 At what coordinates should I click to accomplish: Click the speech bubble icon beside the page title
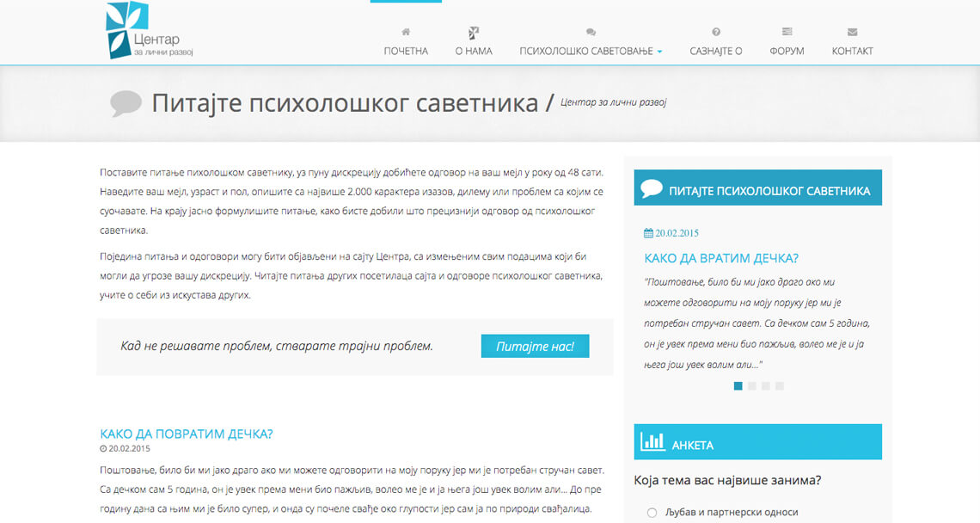coord(126,103)
